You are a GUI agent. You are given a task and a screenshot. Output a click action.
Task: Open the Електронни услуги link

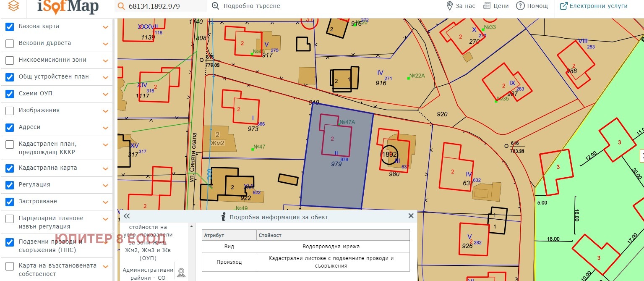pyautogui.click(x=594, y=6)
